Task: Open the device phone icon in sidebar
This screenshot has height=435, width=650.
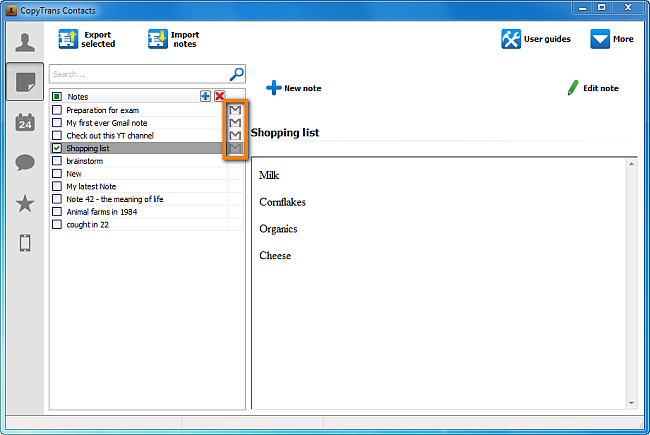Action: (x=25, y=243)
